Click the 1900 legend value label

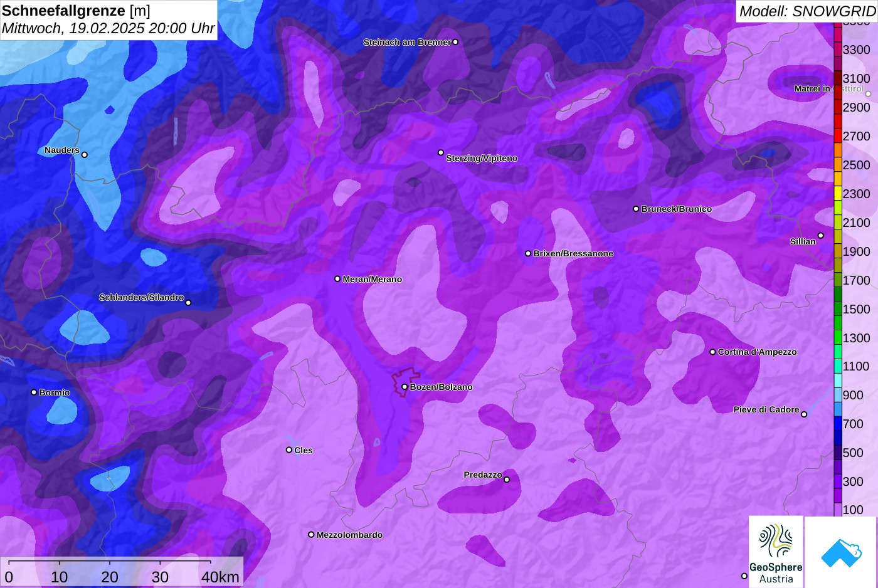click(857, 251)
